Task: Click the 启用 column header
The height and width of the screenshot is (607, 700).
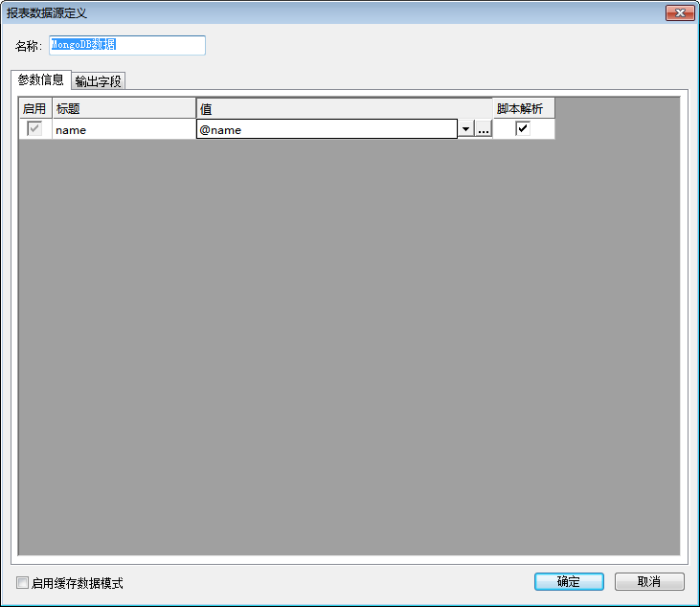Action: point(34,109)
